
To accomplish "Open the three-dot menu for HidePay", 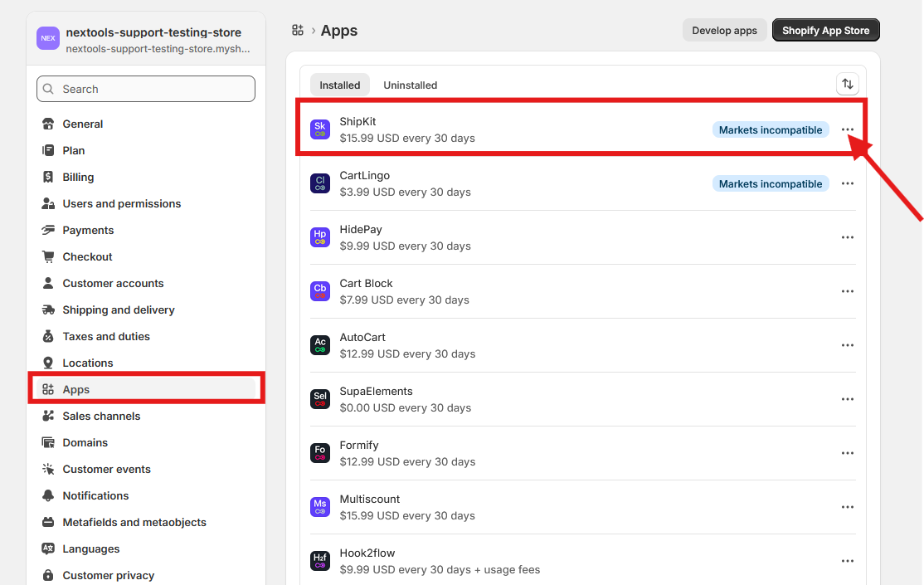I will pyautogui.click(x=847, y=237).
